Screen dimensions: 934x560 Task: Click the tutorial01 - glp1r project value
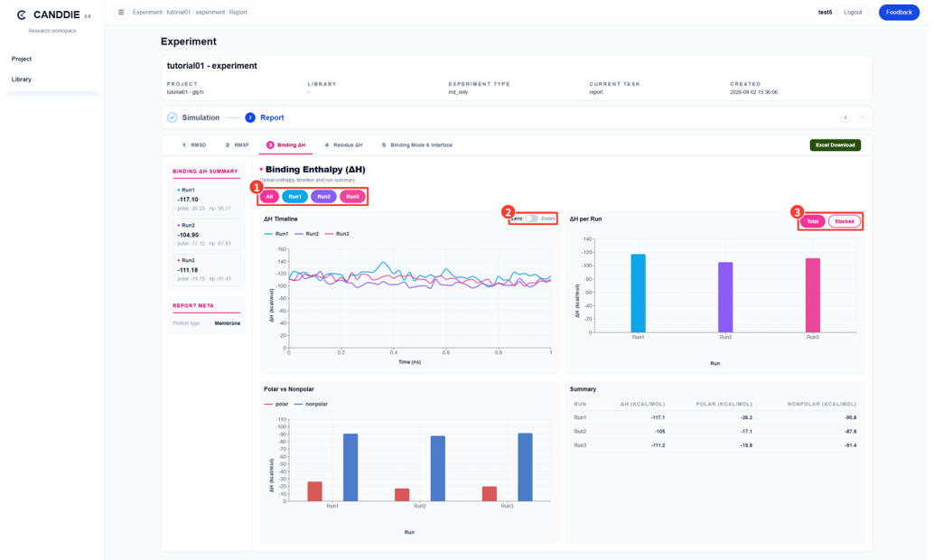pos(185,92)
